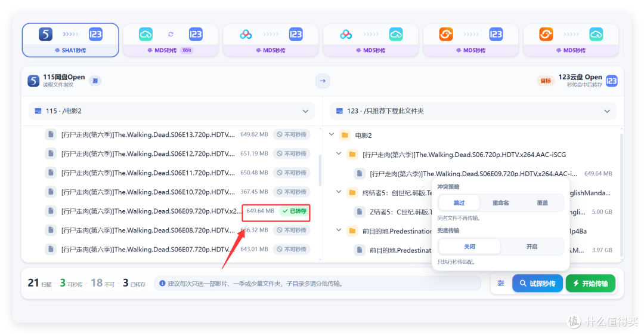The width and height of the screenshot is (644, 335).
Task: Click the 21 扫描 counter
Action: [x=40, y=283]
